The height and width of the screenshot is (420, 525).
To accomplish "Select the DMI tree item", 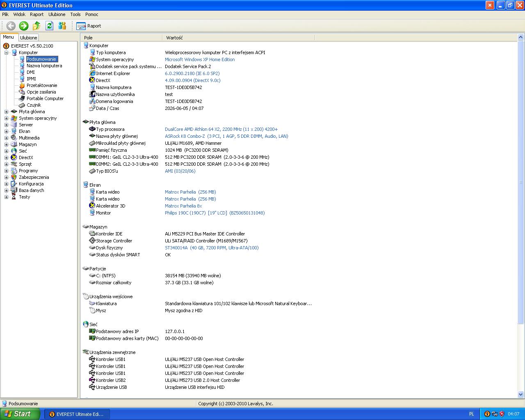I will 31,72.
